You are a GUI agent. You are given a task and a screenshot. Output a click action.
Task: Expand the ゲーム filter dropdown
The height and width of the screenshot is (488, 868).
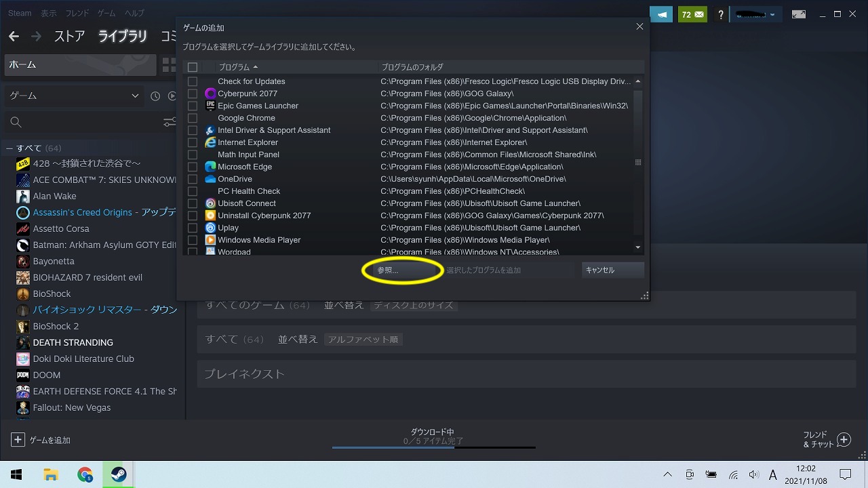[x=75, y=96]
